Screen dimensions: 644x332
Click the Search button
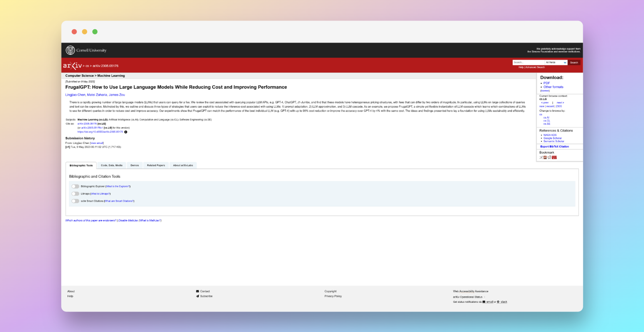(574, 62)
